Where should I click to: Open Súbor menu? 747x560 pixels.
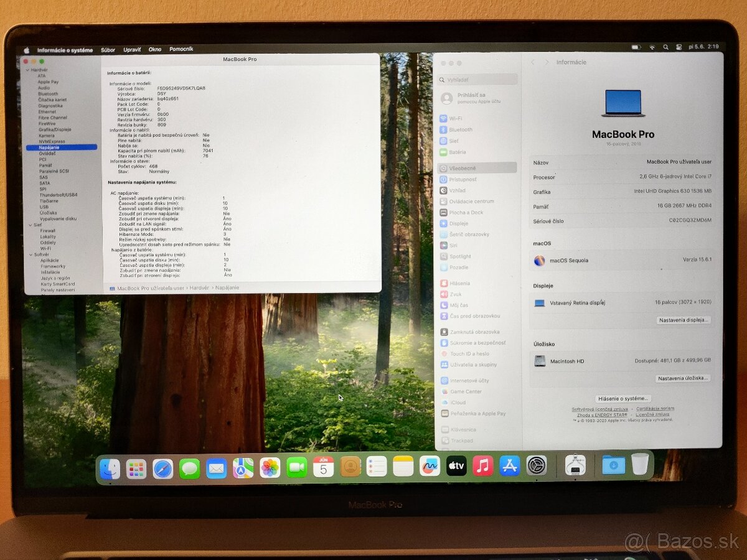coord(108,50)
